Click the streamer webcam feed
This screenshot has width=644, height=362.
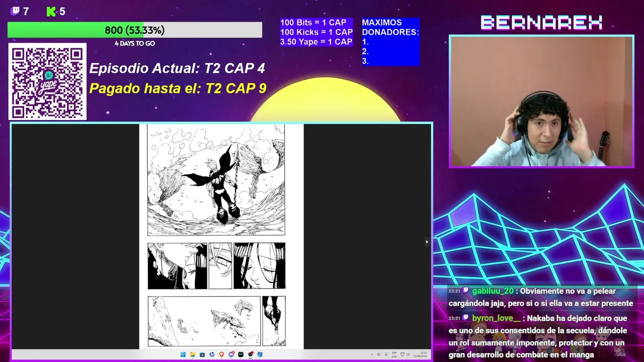541,101
